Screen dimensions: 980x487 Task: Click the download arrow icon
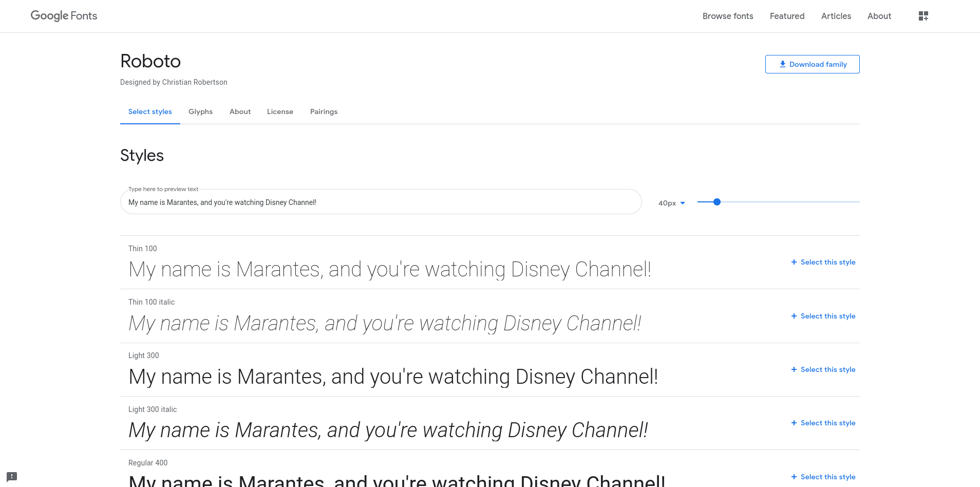[x=783, y=64]
